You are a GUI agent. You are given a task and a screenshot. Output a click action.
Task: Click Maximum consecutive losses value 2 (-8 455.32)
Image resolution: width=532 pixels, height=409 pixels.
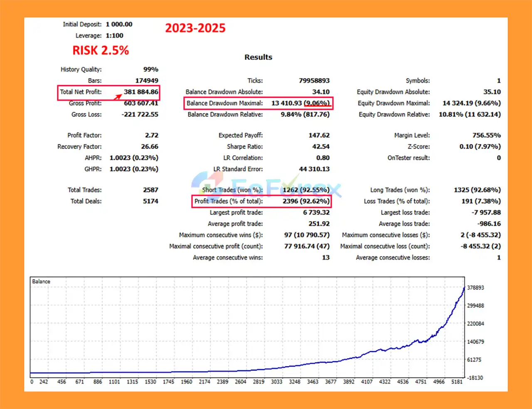coord(480,235)
